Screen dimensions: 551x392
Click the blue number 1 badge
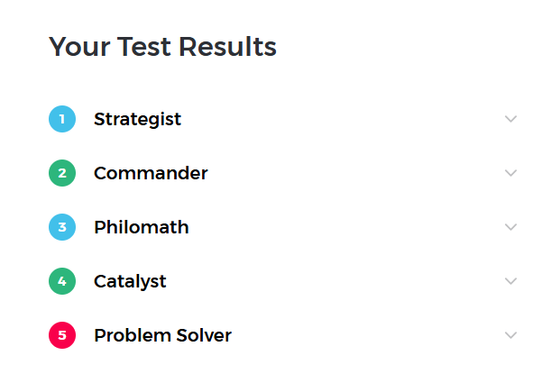pos(61,119)
